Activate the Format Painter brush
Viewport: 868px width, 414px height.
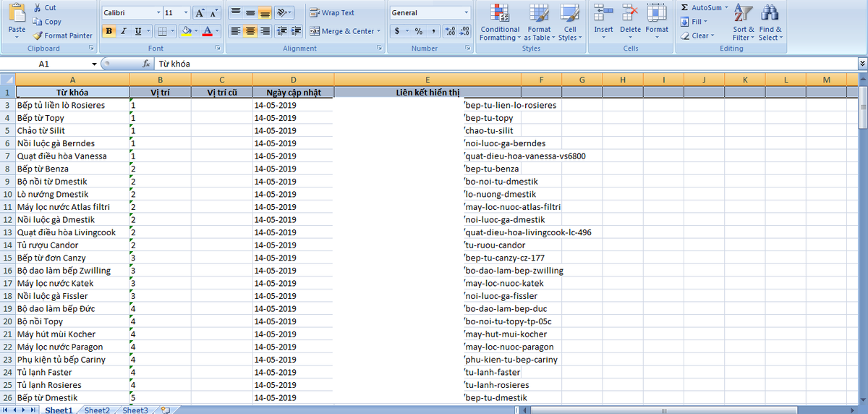(x=63, y=35)
